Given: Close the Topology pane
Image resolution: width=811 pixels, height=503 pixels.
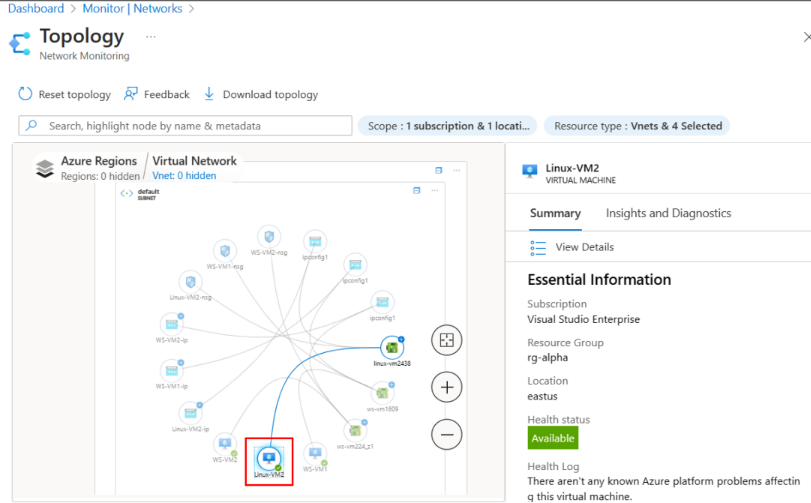Looking at the screenshot, I should 807,37.
